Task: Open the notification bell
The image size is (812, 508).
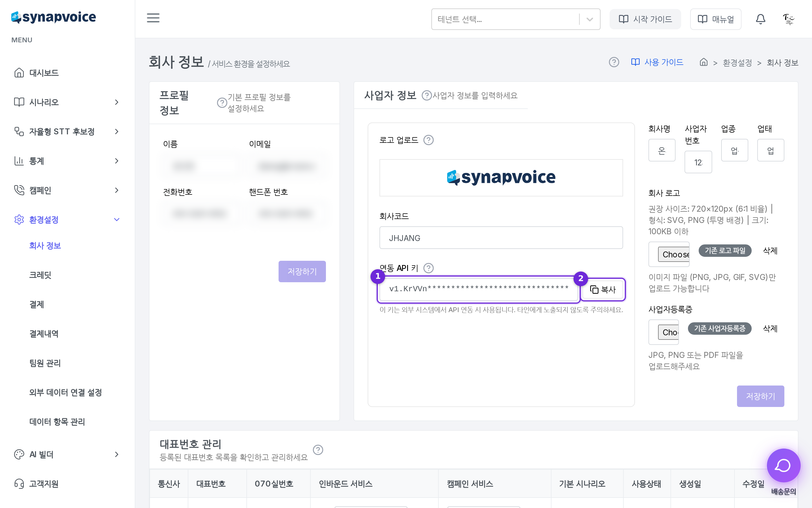Action: 760,19
